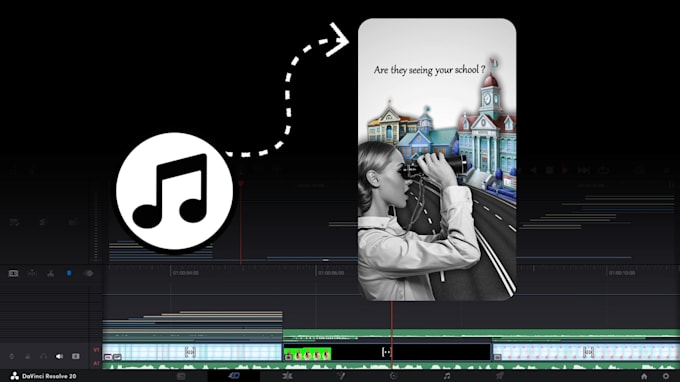Select the green-screen clip thumbnails
This screenshot has height=382, width=680.
307,355
